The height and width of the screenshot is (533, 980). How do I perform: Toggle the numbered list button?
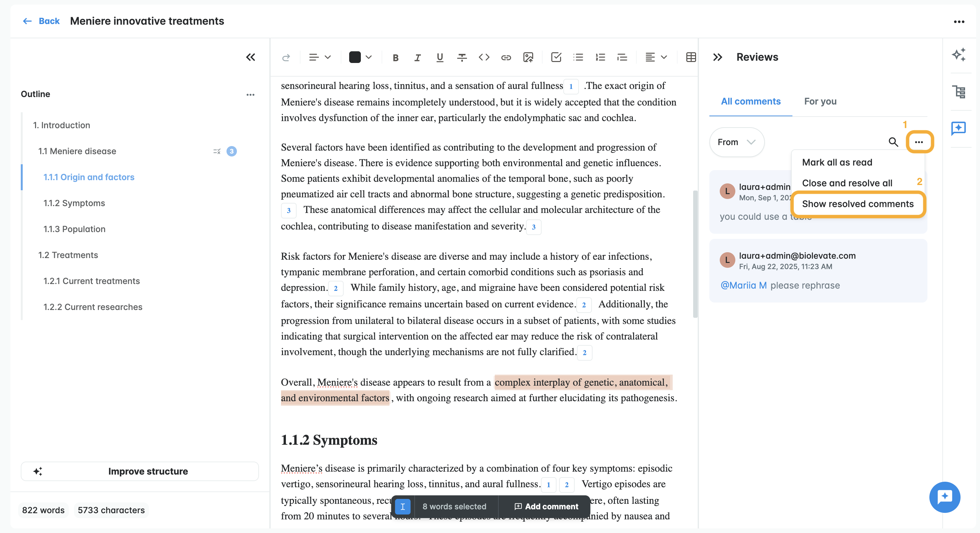600,57
